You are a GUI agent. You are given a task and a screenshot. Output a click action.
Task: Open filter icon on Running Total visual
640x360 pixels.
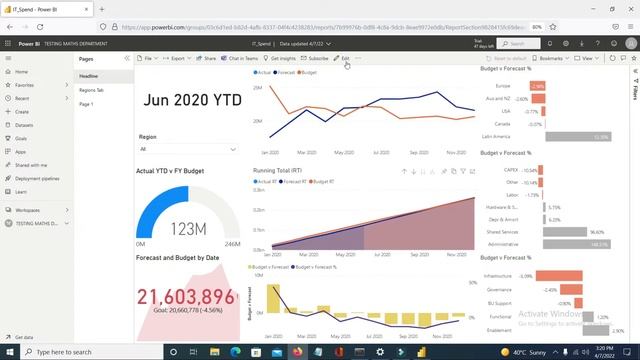[x=463, y=171]
